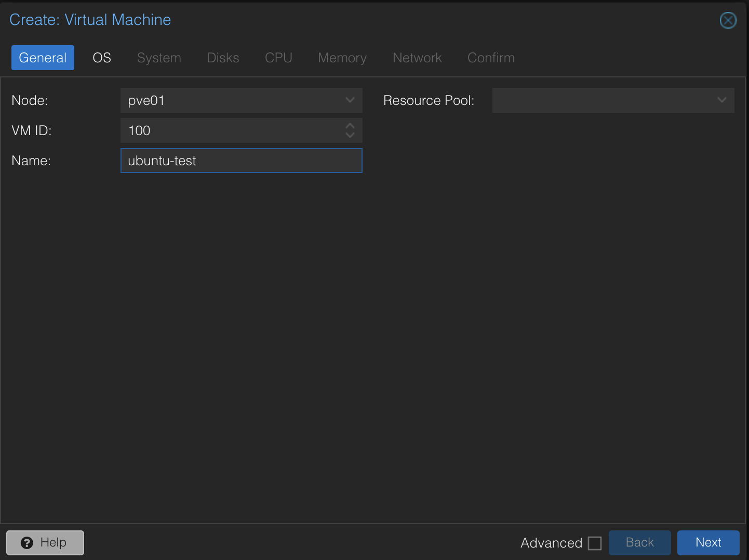This screenshot has height=560, width=749.
Task: Click the VM ID increment arrow
Action: coord(350,126)
